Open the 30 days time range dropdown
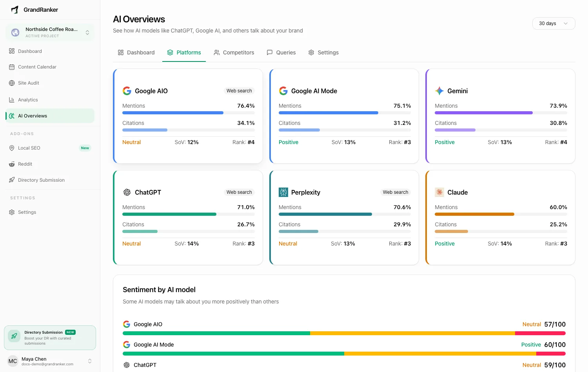Viewport: 588px width, 372px height. tap(554, 23)
